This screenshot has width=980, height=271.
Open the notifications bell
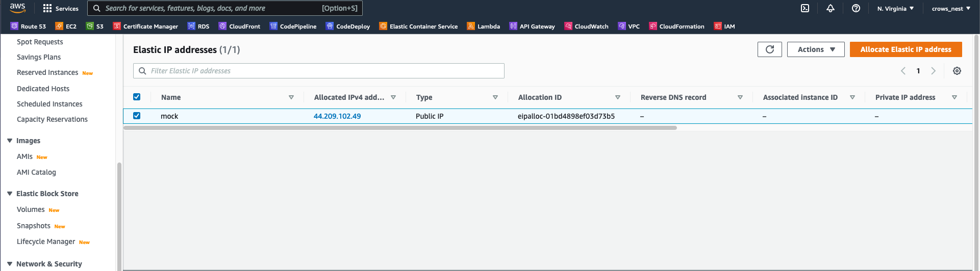click(x=831, y=8)
